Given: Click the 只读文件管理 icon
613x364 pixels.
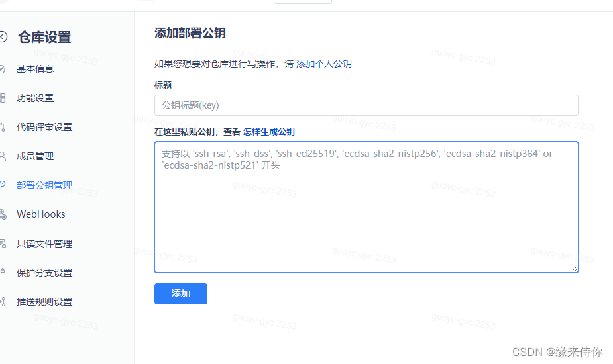Looking at the screenshot, I should pyautogui.click(x=3, y=244).
